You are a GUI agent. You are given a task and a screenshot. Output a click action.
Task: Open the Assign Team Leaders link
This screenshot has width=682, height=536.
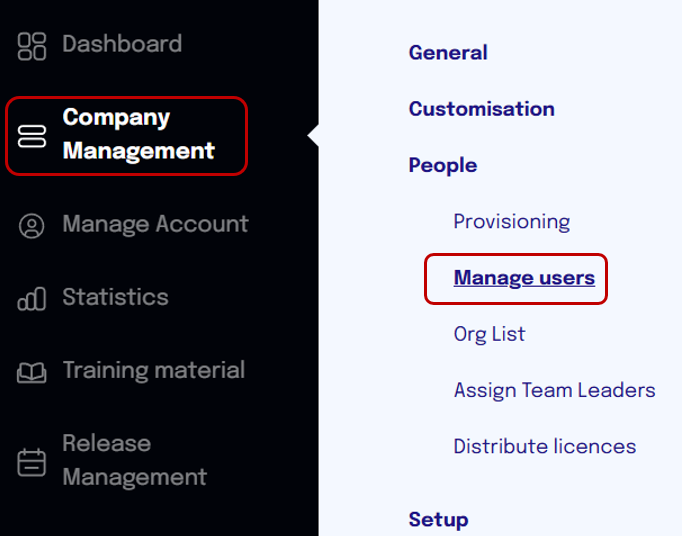[555, 390]
